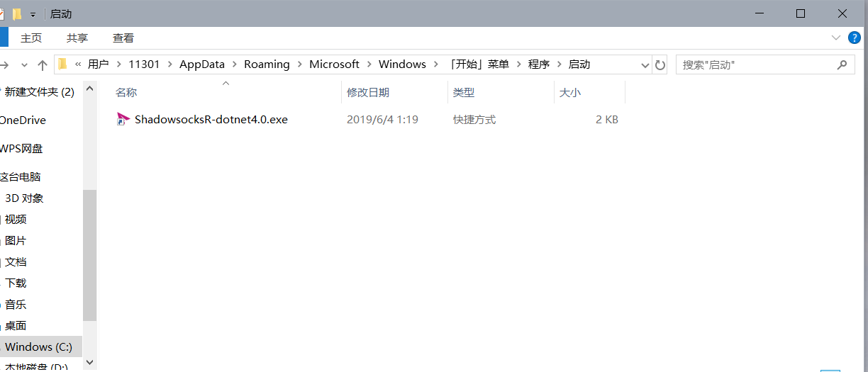Open 下载 in the navigation pane

tap(16, 283)
